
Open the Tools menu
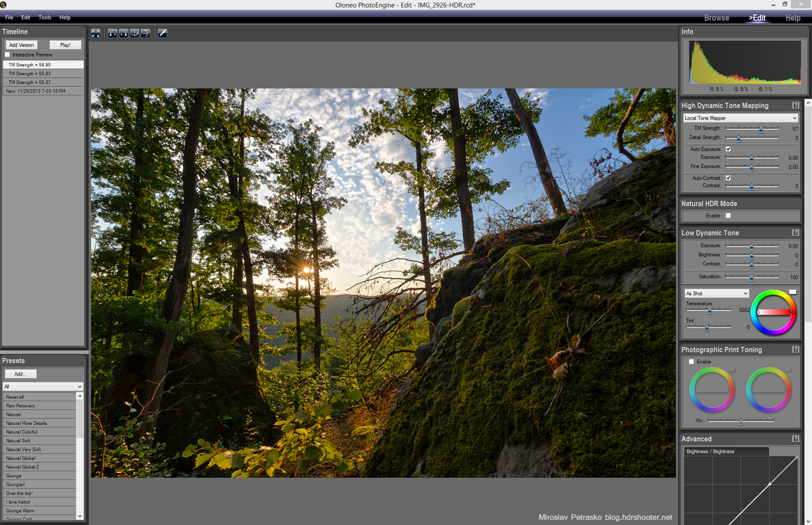pos(45,17)
